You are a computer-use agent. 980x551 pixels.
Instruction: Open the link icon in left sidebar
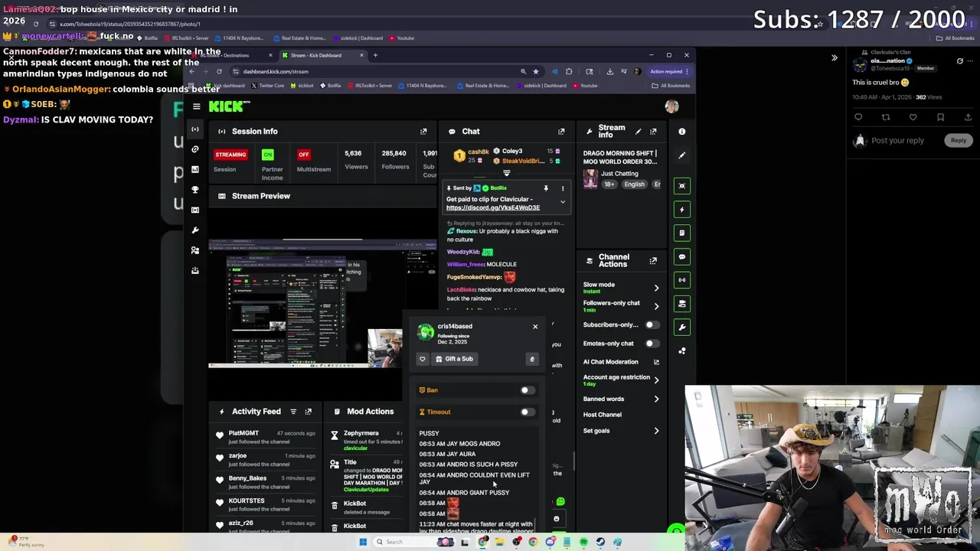pyautogui.click(x=195, y=149)
